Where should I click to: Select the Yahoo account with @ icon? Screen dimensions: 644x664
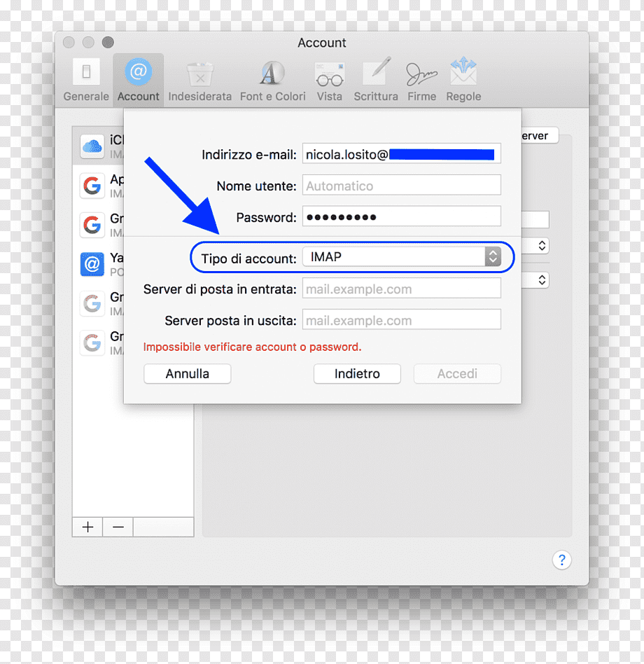point(98,264)
